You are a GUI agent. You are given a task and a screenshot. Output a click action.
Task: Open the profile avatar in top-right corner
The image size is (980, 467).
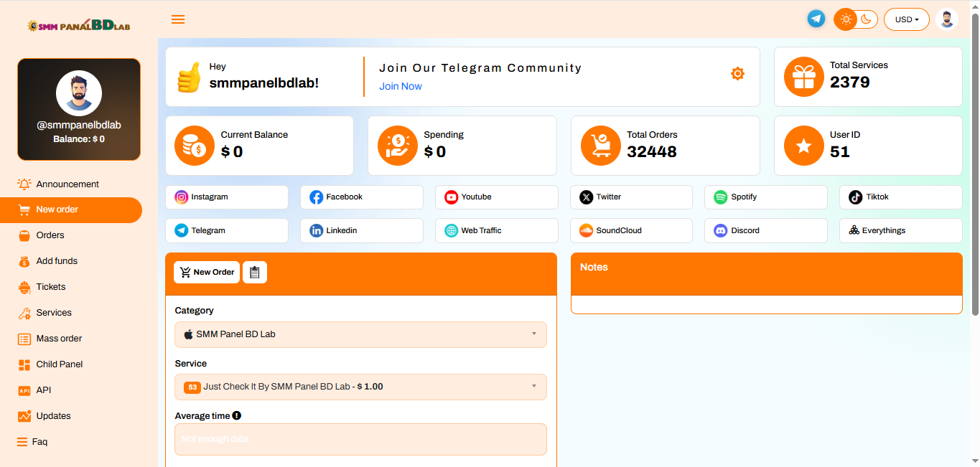point(947,19)
